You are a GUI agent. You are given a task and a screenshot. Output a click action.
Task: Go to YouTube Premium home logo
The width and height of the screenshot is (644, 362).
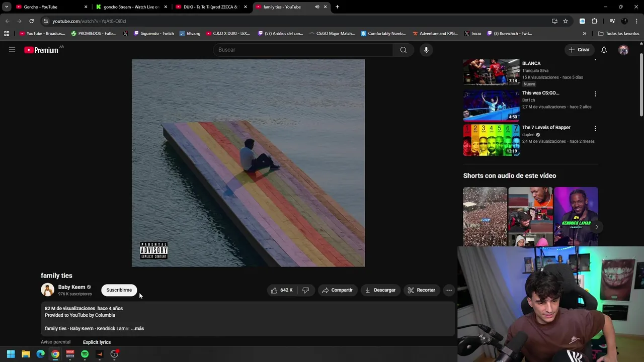pyautogui.click(x=41, y=50)
